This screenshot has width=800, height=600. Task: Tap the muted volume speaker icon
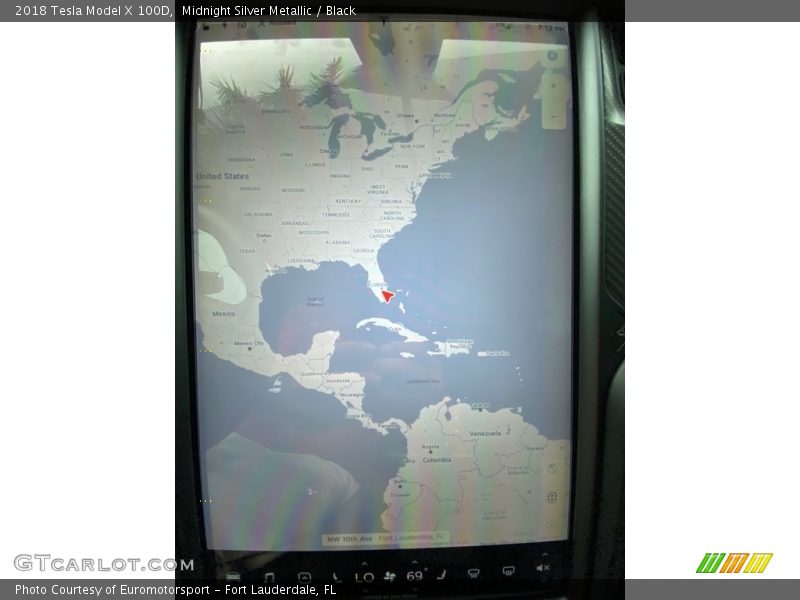(543, 568)
